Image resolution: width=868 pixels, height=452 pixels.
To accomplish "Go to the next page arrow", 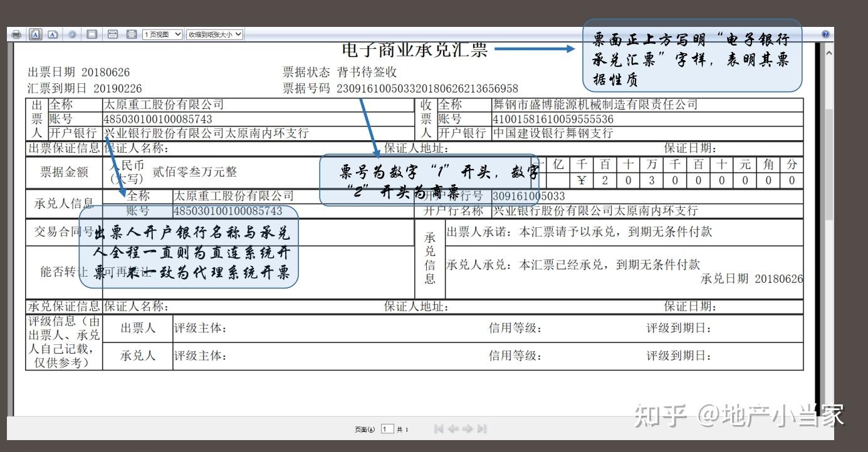I will (468, 429).
